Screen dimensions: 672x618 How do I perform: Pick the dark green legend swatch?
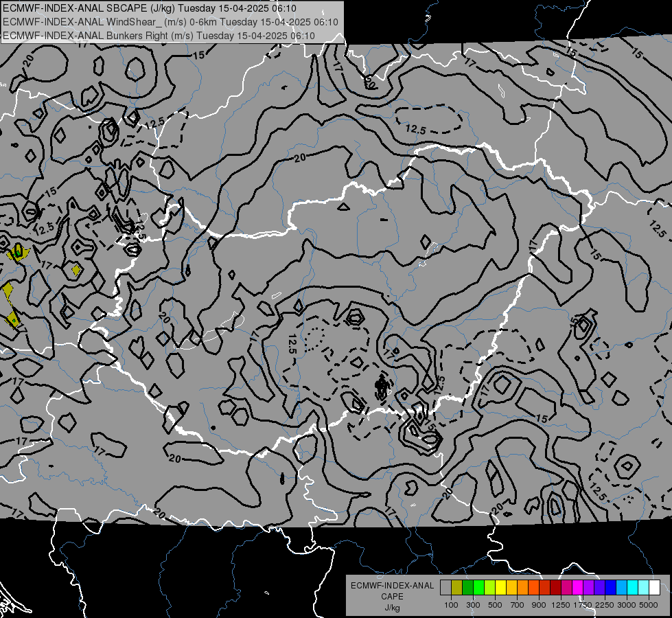click(467, 587)
